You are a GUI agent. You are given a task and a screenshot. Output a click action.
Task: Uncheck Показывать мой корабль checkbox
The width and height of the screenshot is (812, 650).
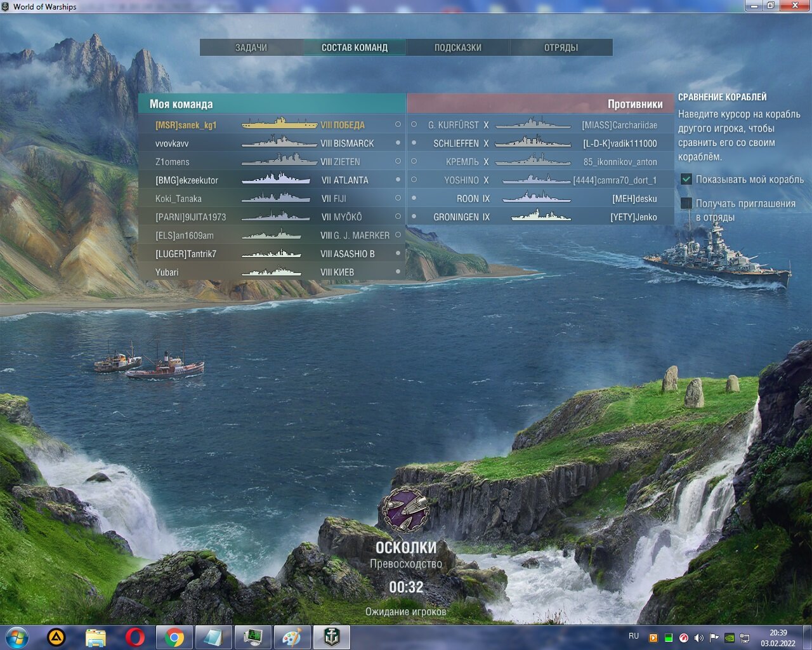click(686, 179)
